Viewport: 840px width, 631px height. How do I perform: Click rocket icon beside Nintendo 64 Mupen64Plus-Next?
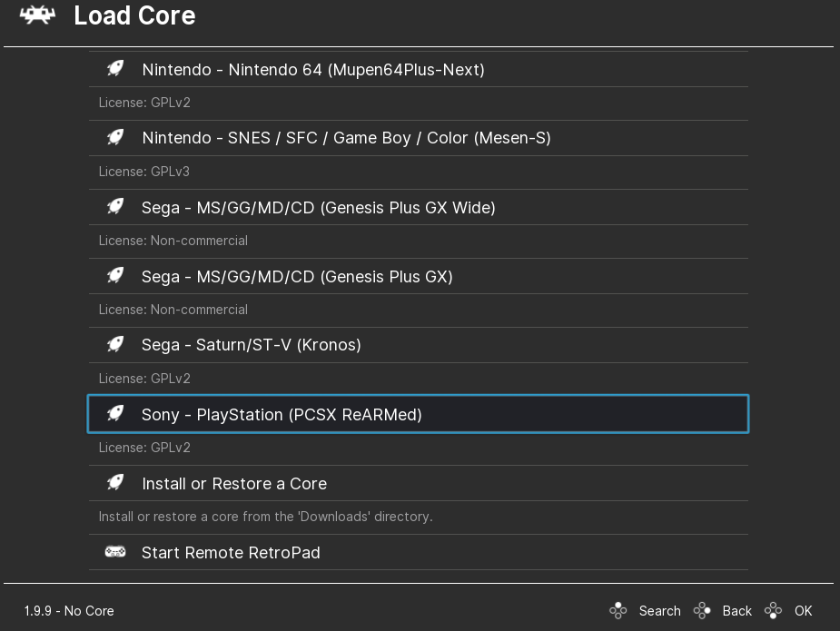[x=115, y=69]
